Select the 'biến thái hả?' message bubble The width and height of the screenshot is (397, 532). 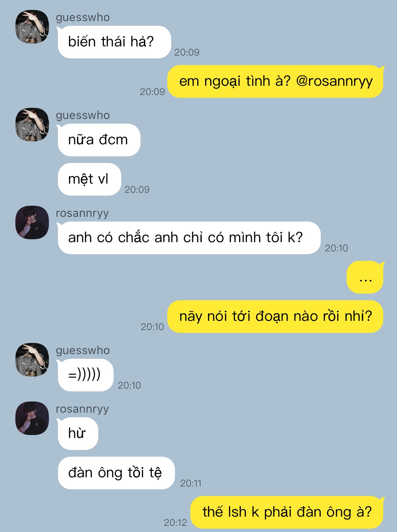[114, 42]
